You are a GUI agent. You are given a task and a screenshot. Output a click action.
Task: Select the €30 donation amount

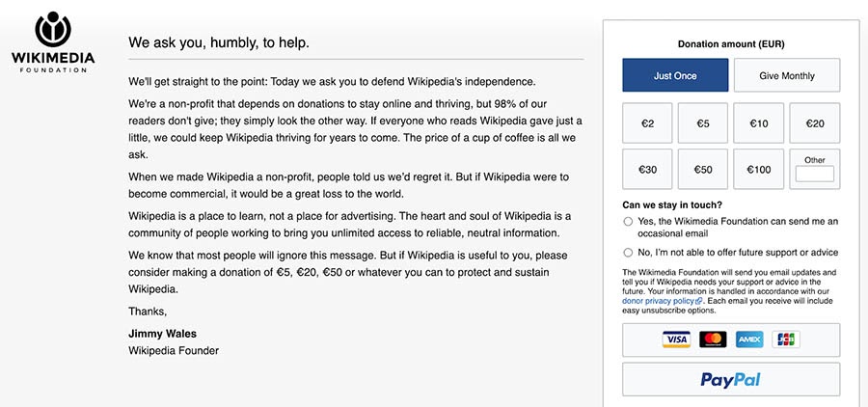pyautogui.click(x=647, y=170)
